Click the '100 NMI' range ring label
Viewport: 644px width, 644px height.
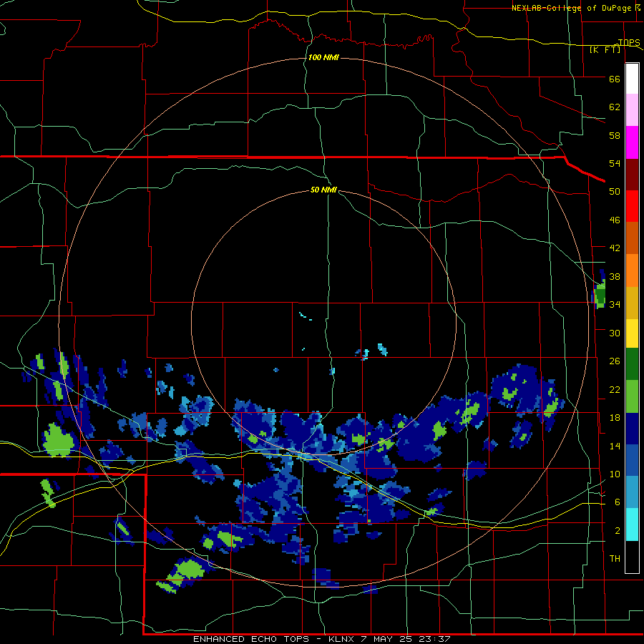pos(323,57)
